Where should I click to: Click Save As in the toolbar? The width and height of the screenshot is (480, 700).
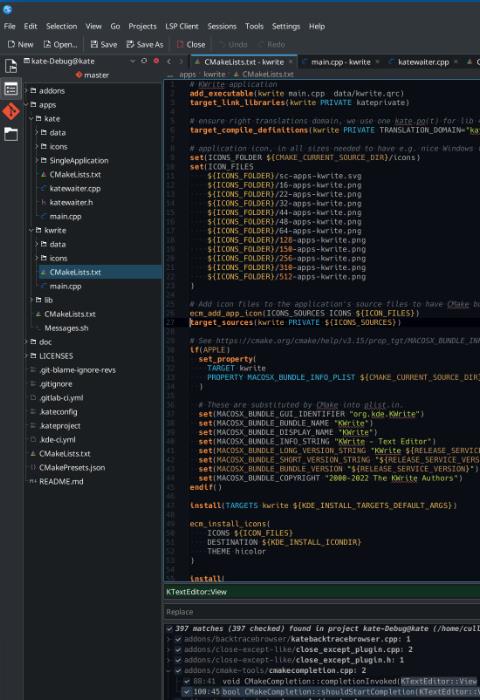tap(145, 44)
